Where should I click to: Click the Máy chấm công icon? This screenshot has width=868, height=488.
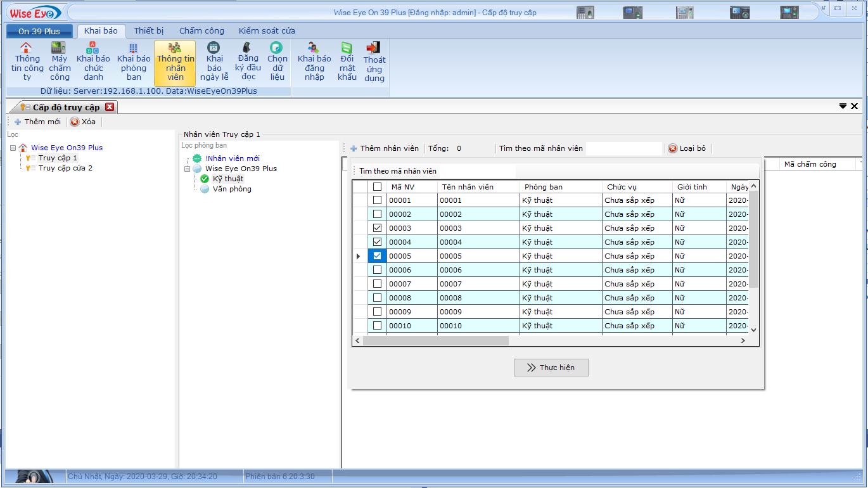click(x=59, y=48)
